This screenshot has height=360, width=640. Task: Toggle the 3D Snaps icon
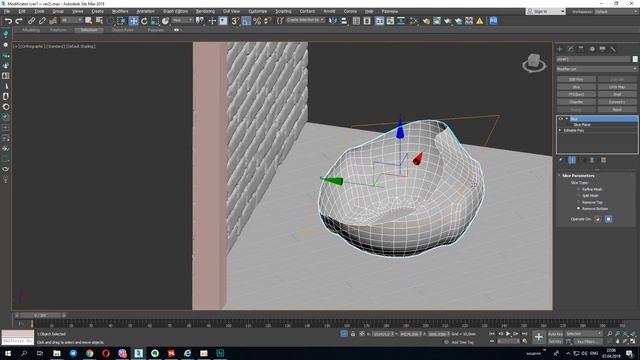coord(235,21)
